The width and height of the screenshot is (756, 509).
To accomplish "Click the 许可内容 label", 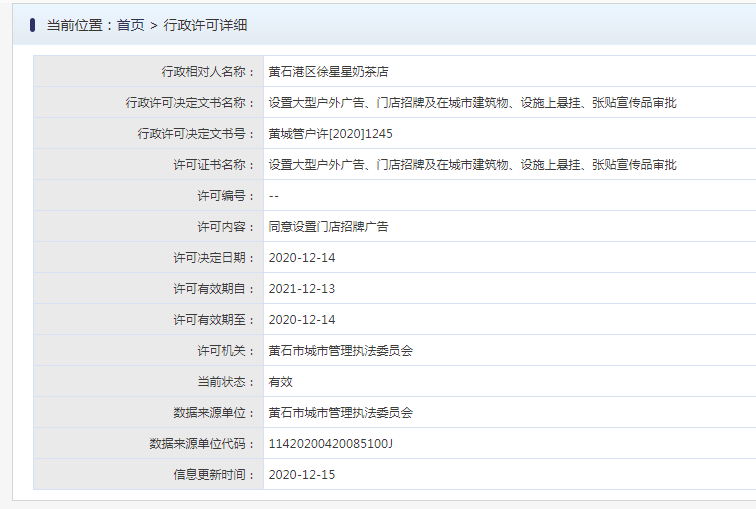I will pos(226,227).
